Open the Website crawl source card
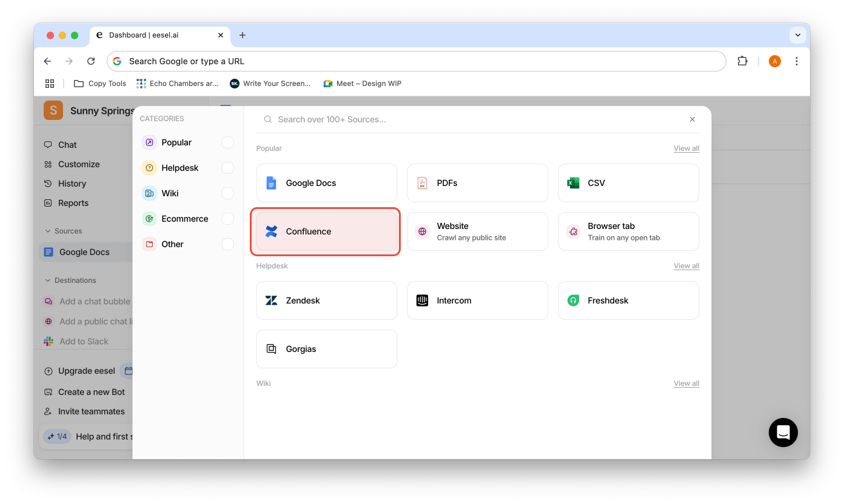 478,231
